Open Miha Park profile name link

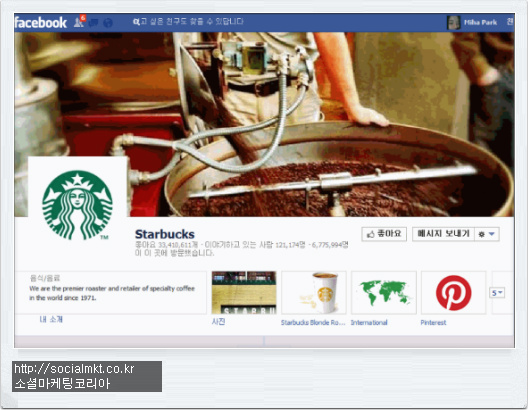tap(480, 23)
